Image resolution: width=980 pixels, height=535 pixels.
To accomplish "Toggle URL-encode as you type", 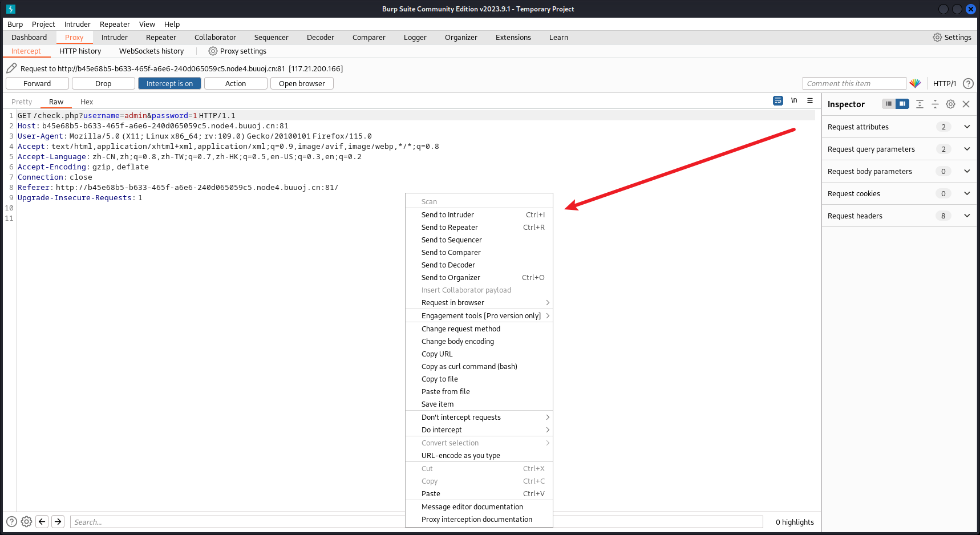I will 479,455.
